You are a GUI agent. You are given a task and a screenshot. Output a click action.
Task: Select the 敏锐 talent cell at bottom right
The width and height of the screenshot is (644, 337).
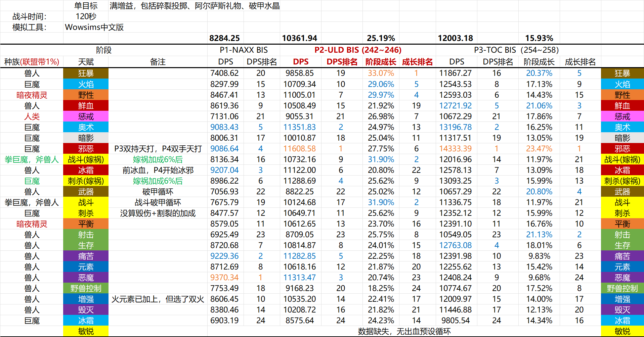[x=622, y=331]
